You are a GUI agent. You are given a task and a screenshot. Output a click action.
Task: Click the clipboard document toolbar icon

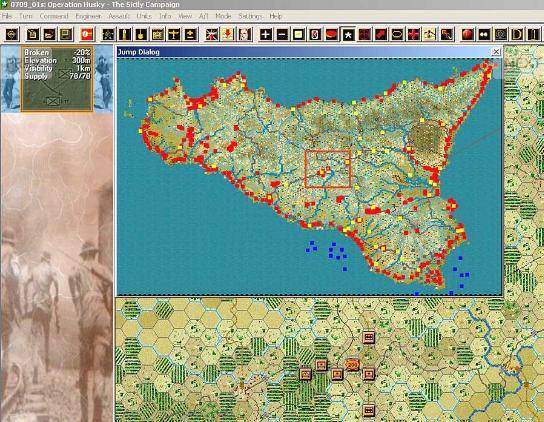point(33,34)
